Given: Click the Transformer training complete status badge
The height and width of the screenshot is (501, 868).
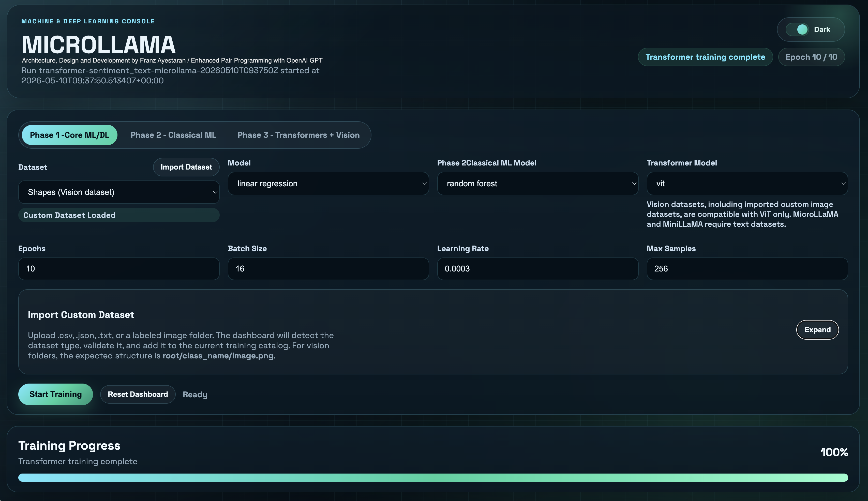Looking at the screenshot, I should coord(705,57).
